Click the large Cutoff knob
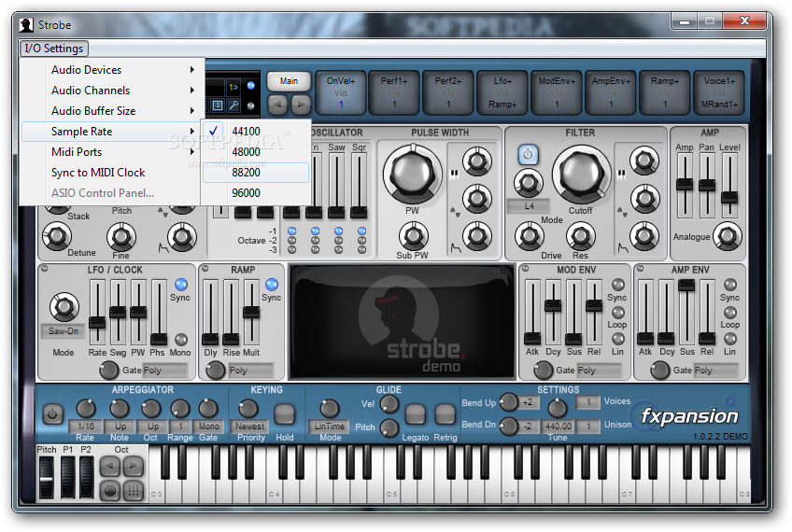 (581, 175)
